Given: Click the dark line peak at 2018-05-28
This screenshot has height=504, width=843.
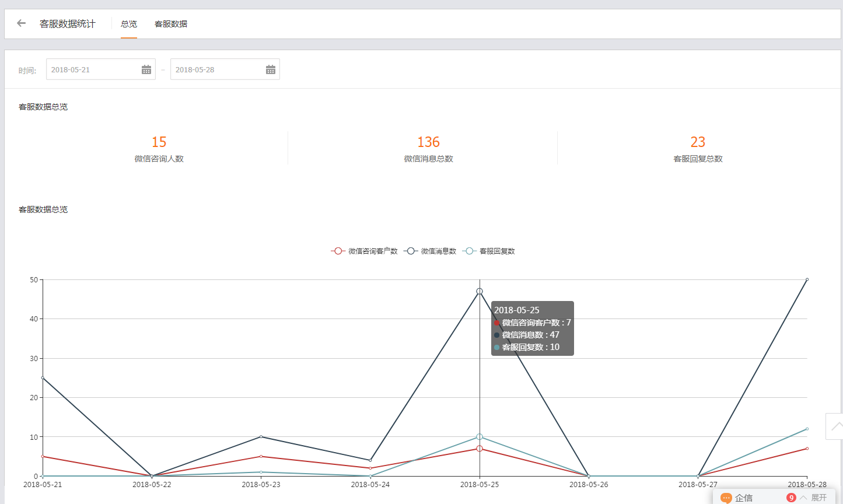Looking at the screenshot, I should 807,279.
